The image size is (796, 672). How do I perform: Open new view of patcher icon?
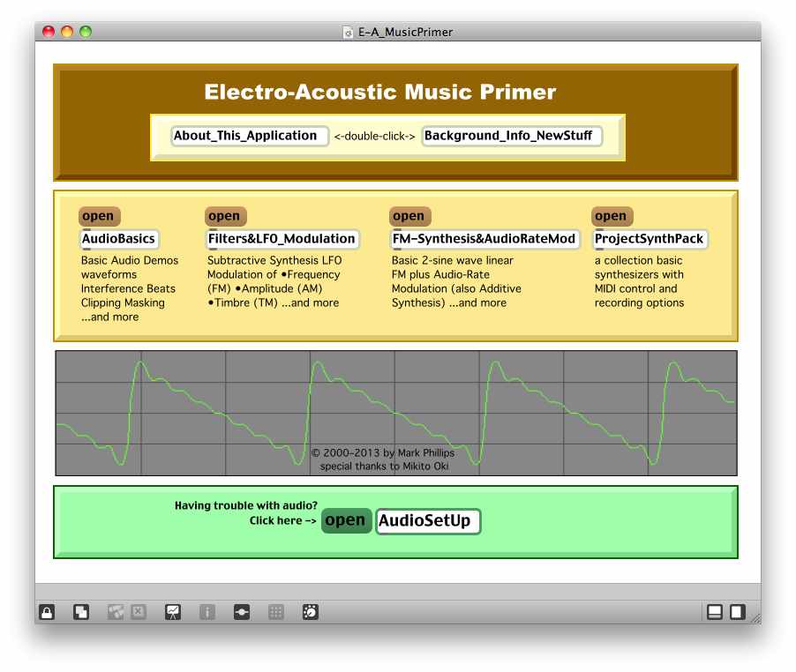tap(81, 612)
